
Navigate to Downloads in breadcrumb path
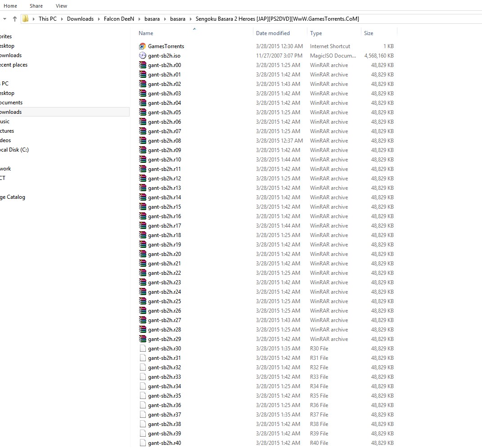(x=80, y=19)
